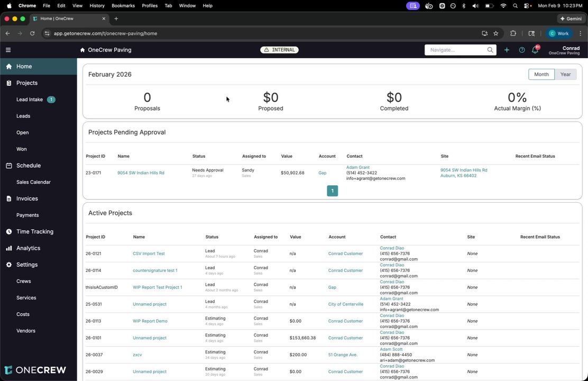Open the zxcv project link
This screenshot has width=588, height=381.
(137, 355)
